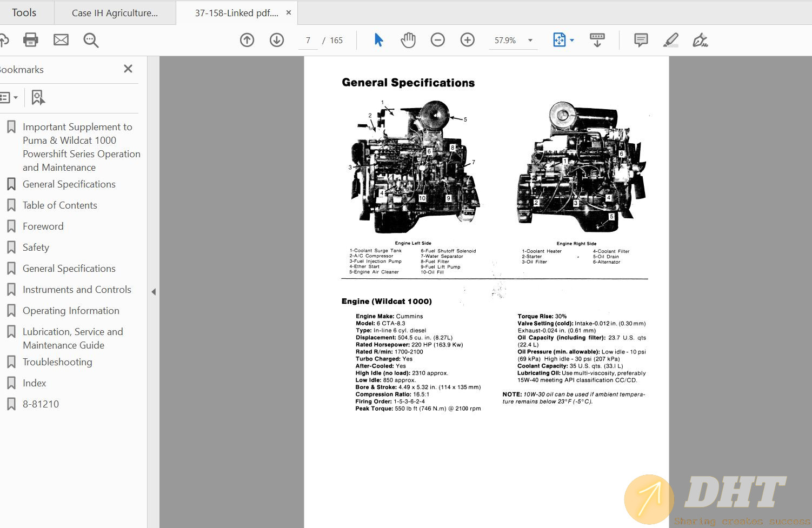Click the Engine Right Side caption

[x=576, y=244]
